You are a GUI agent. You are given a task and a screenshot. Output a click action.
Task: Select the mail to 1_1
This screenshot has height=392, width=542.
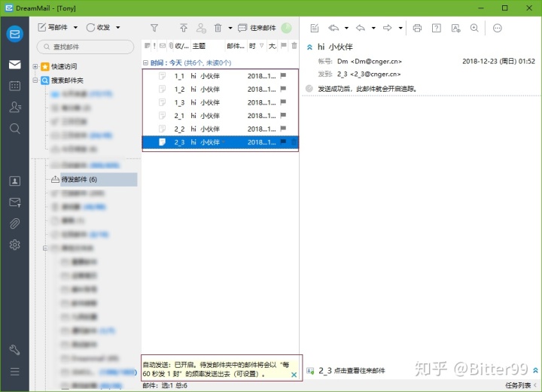[220, 76]
